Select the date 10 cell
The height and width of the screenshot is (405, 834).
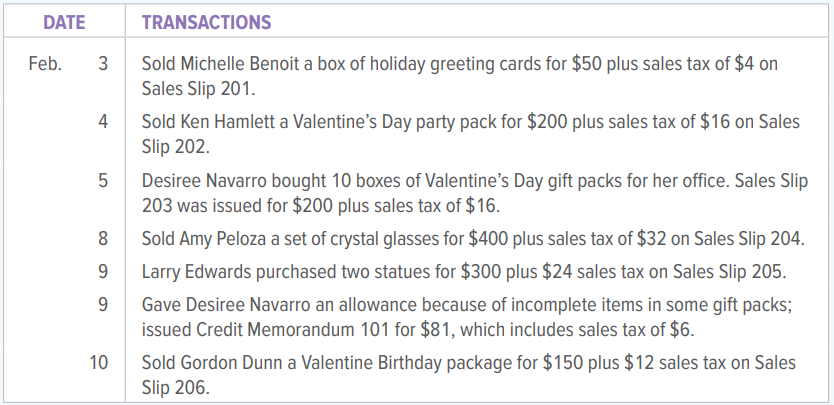[x=98, y=363]
